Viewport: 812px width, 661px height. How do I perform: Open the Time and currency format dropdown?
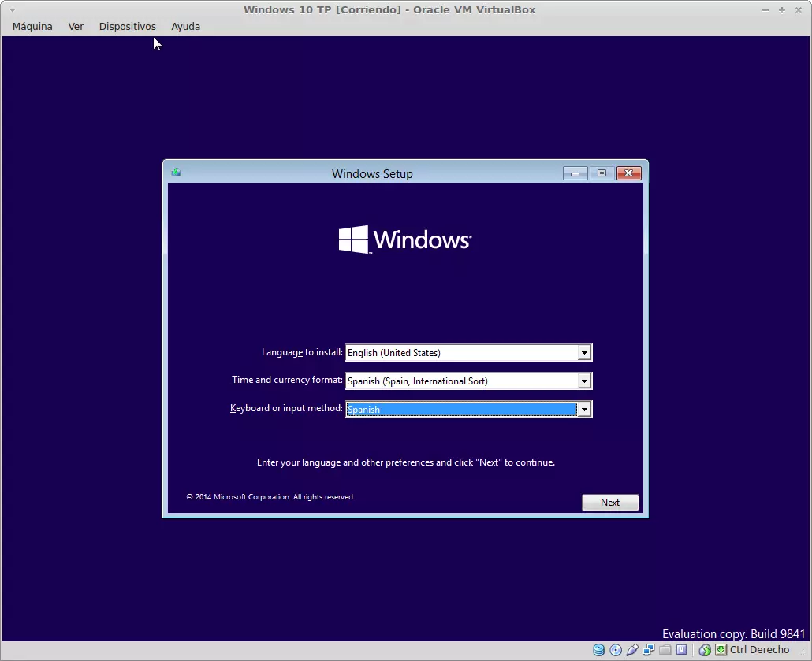[x=583, y=381]
